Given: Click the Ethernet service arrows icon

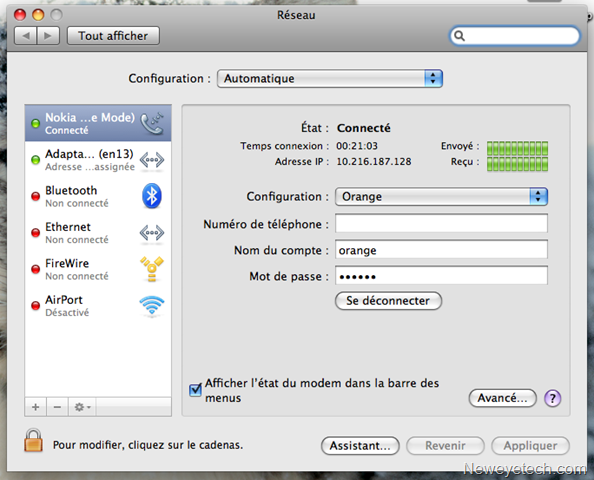Looking at the screenshot, I should pos(152,232).
